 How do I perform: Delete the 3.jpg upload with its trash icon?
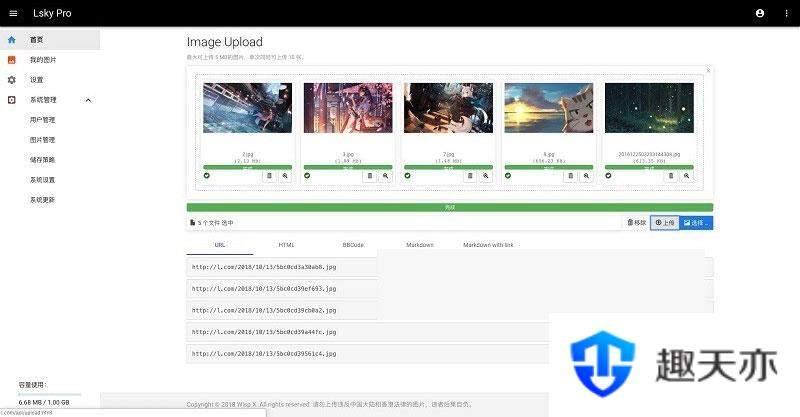click(x=370, y=176)
